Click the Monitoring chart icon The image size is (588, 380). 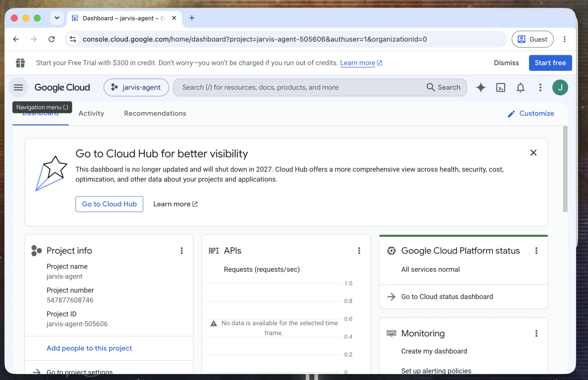pyautogui.click(x=391, y=333)
